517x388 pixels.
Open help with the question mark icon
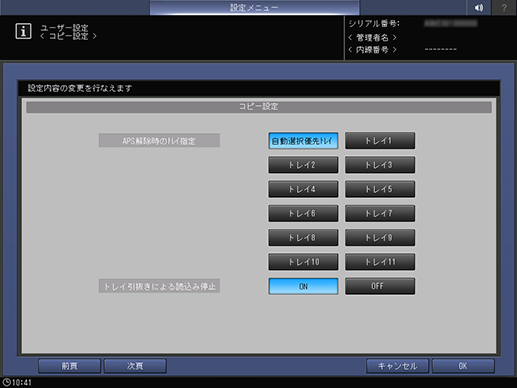coord(504,8)
